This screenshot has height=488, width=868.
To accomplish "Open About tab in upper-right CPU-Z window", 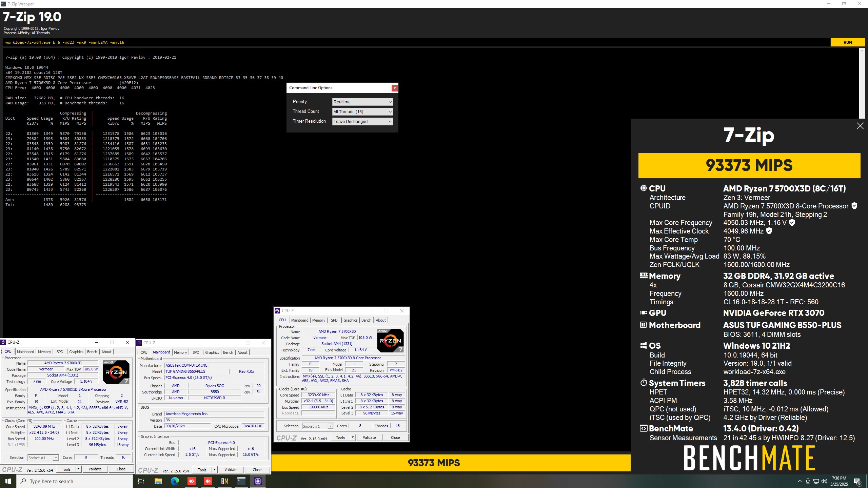I will point(381,320).
